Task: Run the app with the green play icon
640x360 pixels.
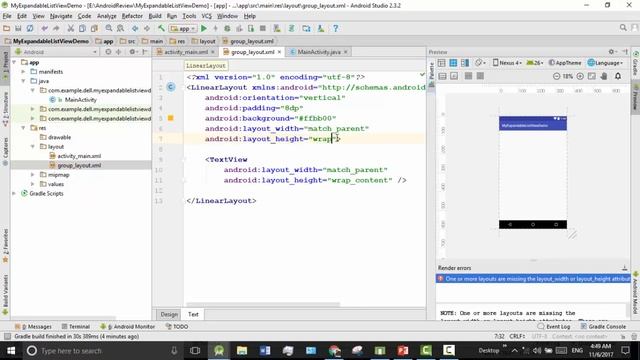Action: (204, 29)
